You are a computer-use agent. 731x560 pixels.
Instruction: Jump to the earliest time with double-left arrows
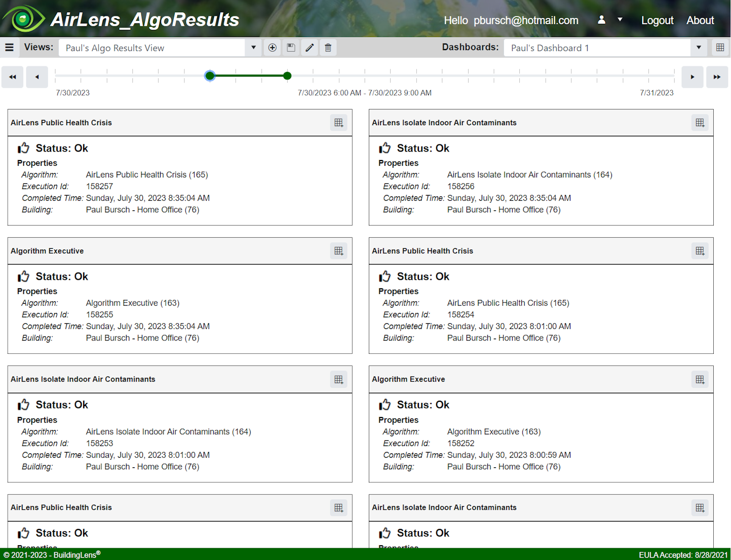tap(13, 77)
